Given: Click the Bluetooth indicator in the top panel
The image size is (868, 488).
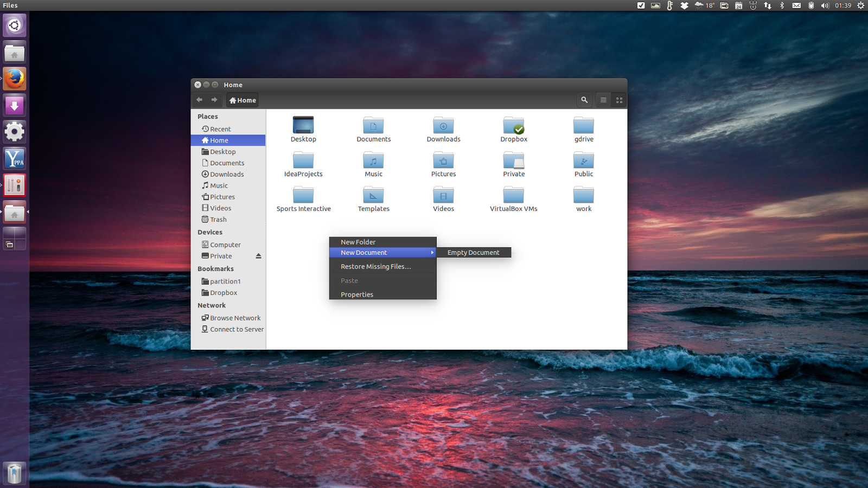Looking at the screenshot, I should pos(782,5).
